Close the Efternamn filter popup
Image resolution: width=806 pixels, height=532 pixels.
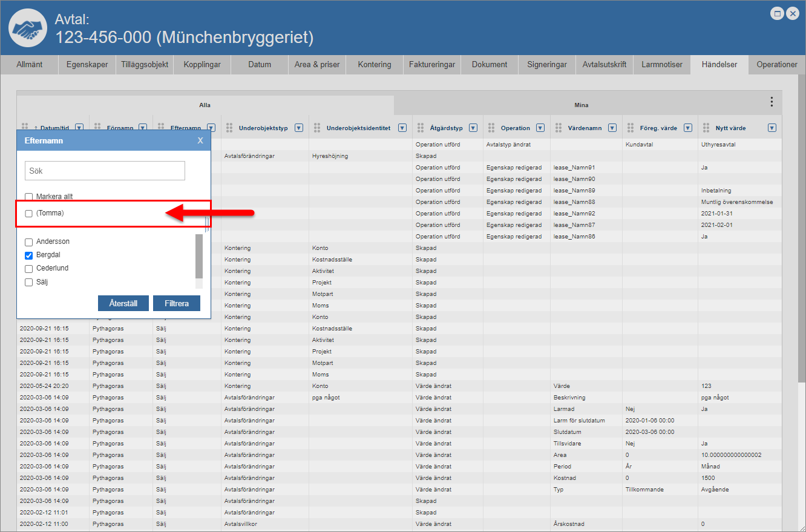point(200,140)
